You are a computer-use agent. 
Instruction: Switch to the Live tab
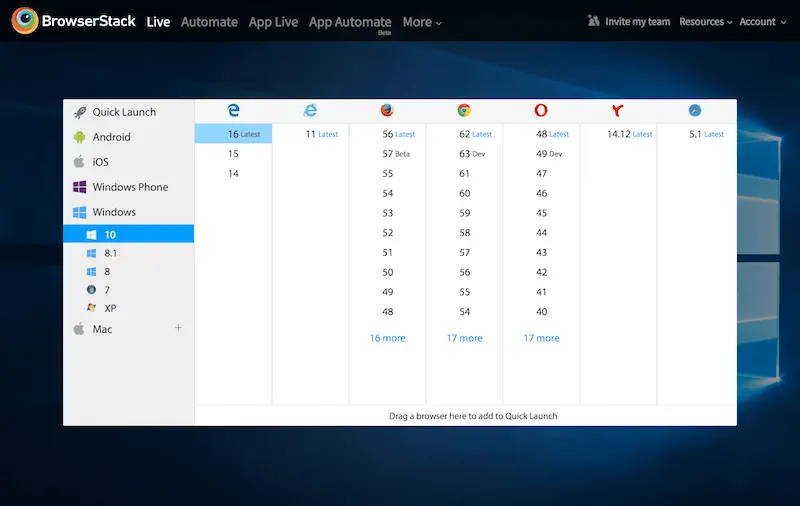(x=158, y=22)
